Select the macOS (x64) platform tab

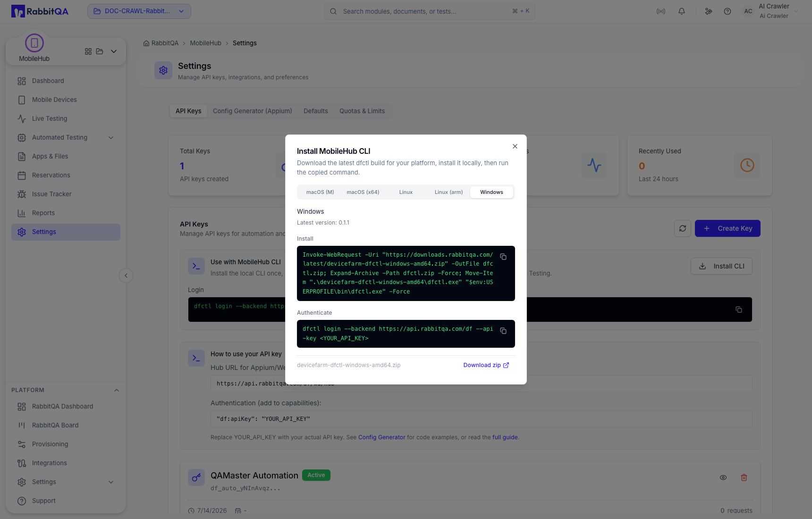coord(363,192)
